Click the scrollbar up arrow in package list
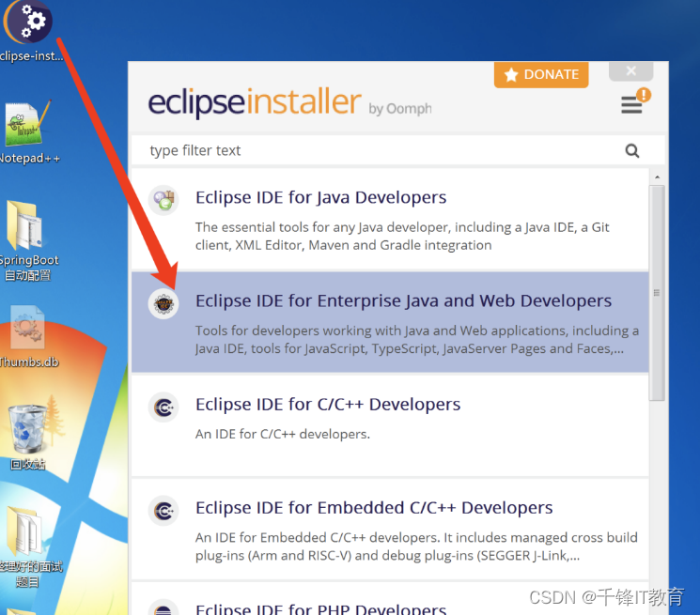The height and width of the screenshot is (615, 700). (x=657, y=177)
